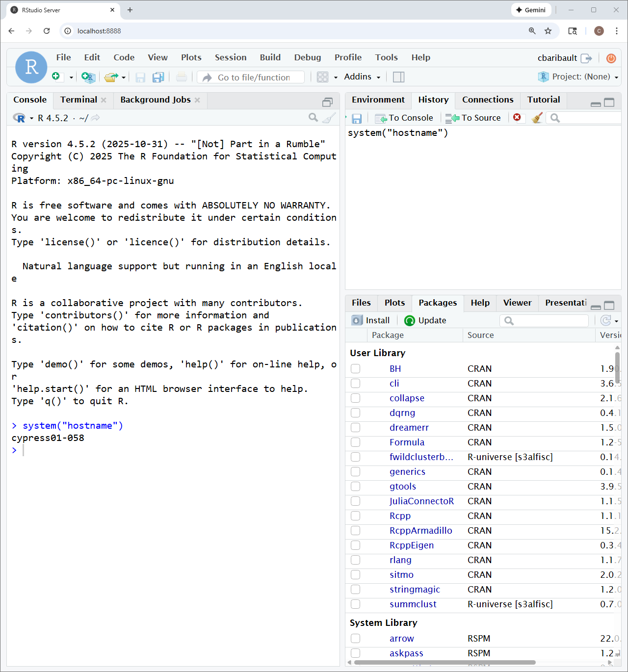Open the new file dropdown arrow
628x672 pixels.
tap(71, 77)
